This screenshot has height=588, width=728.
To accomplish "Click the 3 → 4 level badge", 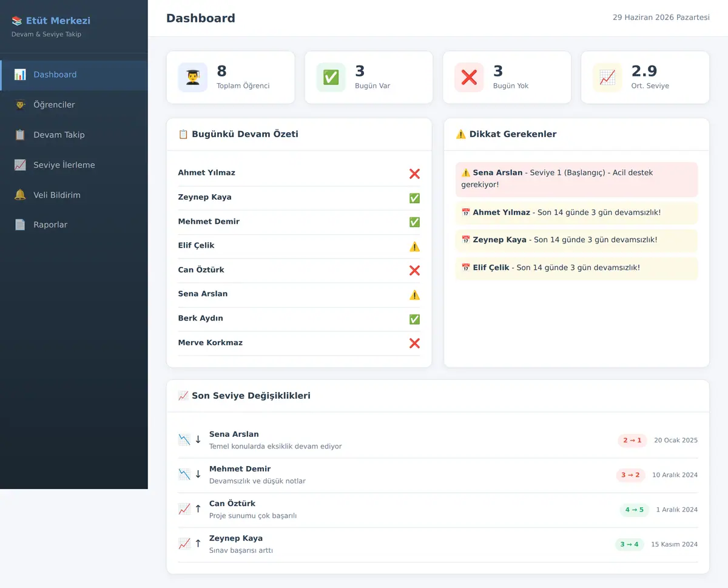I will (x=629, y=544).
